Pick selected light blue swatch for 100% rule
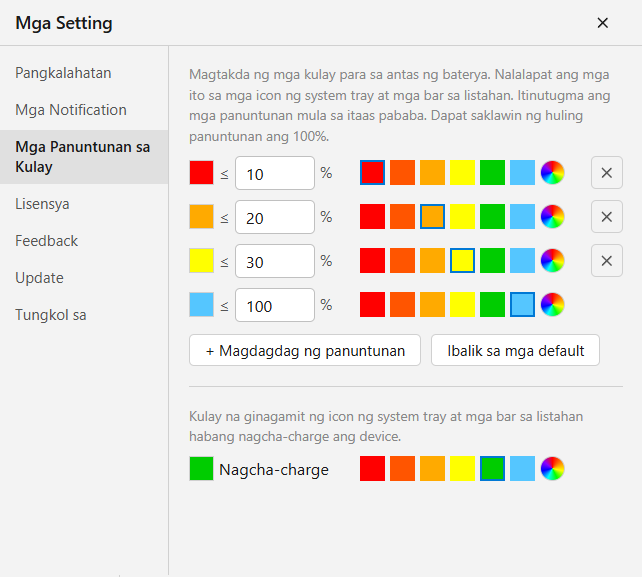642x577 pixels. [522, 305]
